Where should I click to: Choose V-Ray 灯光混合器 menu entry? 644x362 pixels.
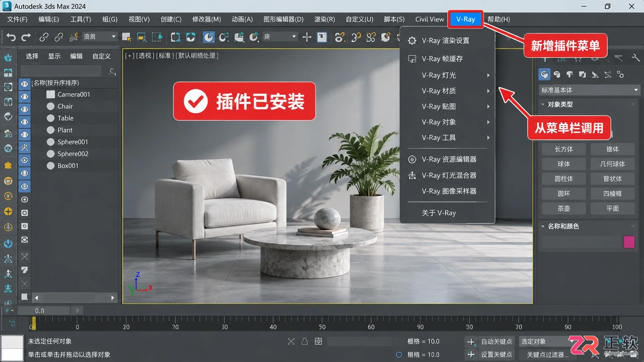click(x=448, y=175)
